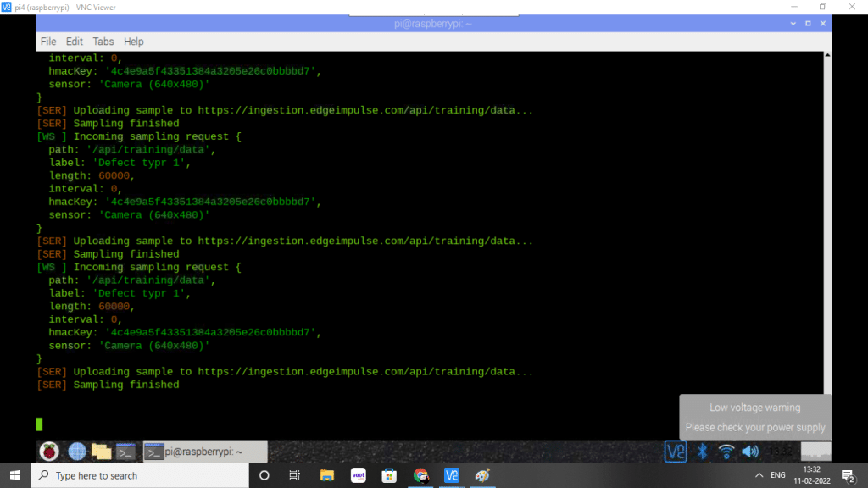Launch terminal from the Pi panel launcher

(x=125, y=452)
